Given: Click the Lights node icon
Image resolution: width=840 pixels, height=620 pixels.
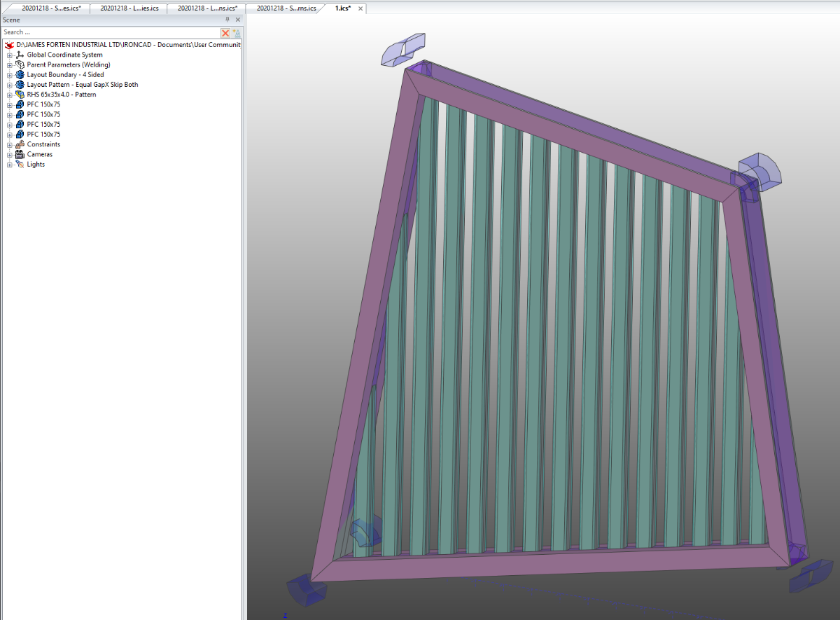Looking at the screenshot, I should (20, 164).
